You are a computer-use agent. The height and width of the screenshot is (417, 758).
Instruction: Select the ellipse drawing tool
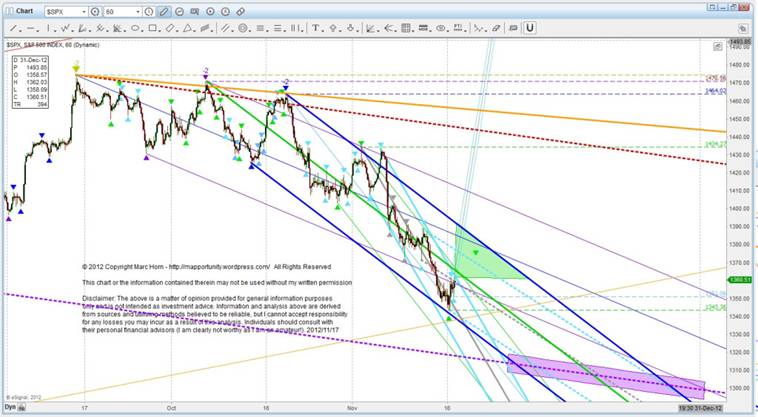[x=135, y=28]
